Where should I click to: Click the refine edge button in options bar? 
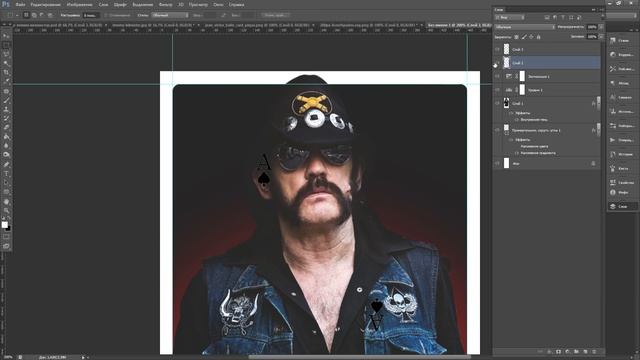click(276, 15)
